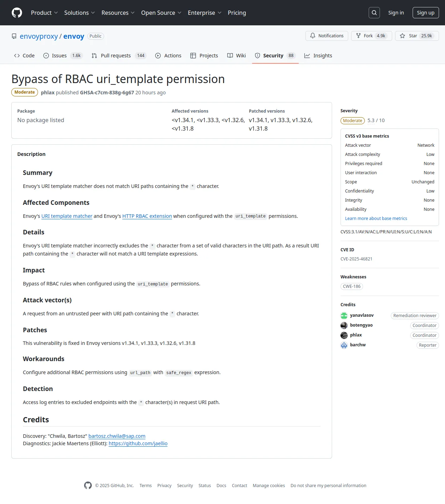The image size is (445, 504).
Task: Expand the Resources menu
Action: click(x=118, y=13)
